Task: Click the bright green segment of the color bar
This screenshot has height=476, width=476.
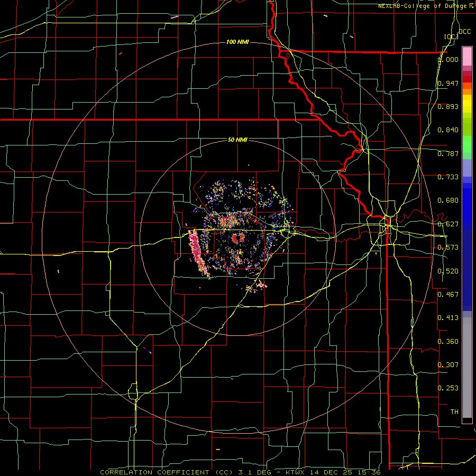Action: click(x=467, y=144)
